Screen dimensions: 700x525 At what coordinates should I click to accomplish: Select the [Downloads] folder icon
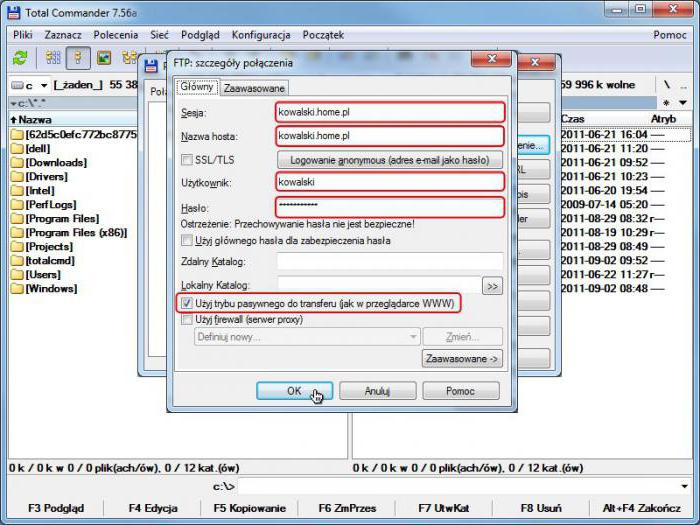tap(17, 162)
